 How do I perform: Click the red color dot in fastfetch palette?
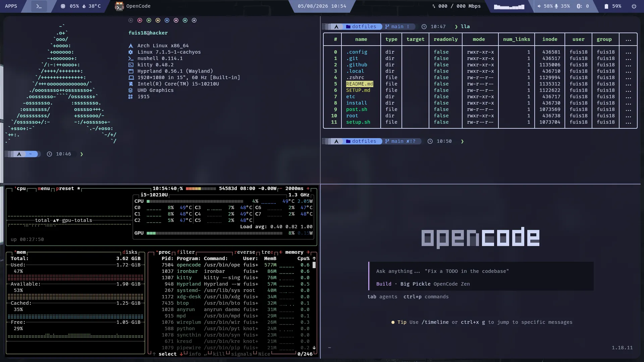pyautogui.click(x=140, y=20)
